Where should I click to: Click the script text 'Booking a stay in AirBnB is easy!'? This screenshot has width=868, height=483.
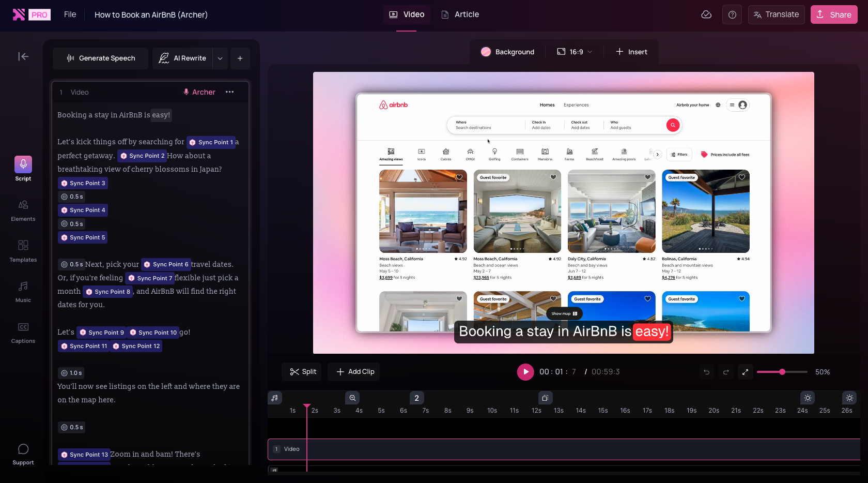tap(114, 115)
